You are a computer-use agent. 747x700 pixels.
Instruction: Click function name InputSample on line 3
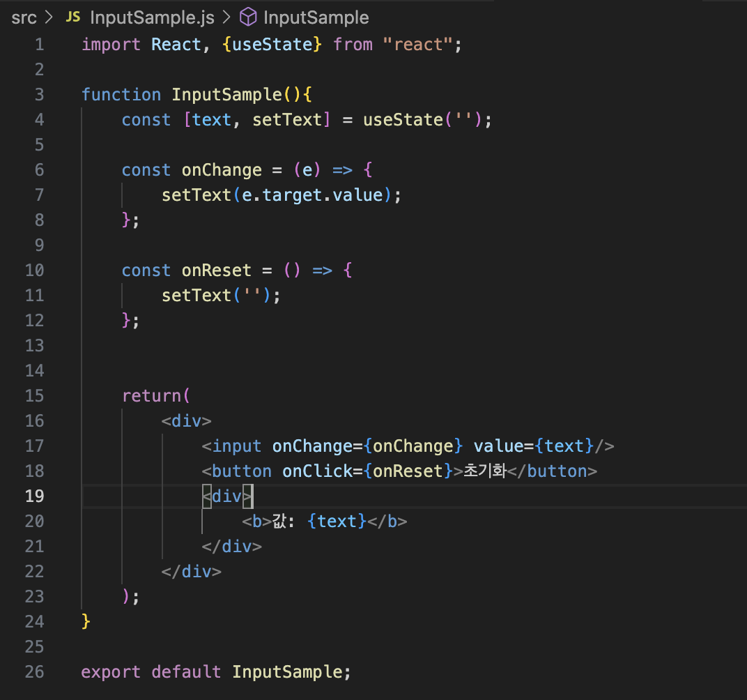pos(226,94)
